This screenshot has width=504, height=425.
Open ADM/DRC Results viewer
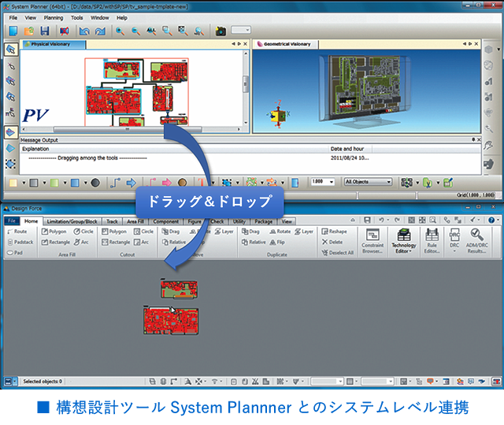pos(477,239)
